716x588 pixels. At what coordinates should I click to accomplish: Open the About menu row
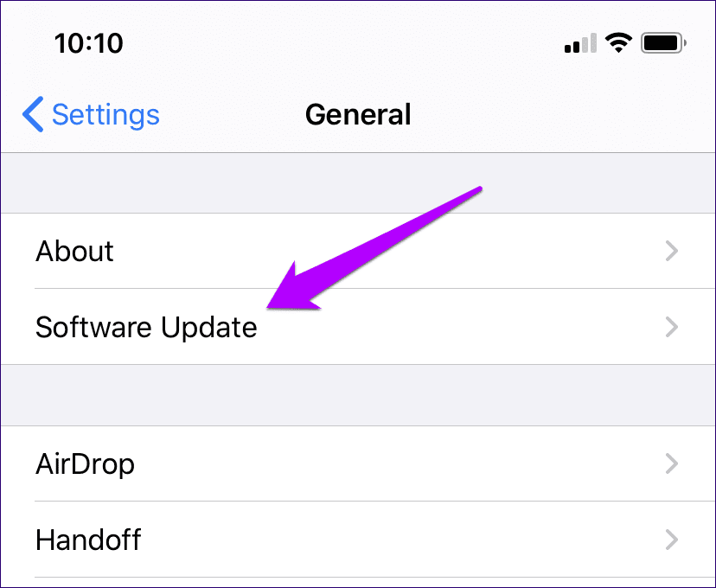click(358, 251)
